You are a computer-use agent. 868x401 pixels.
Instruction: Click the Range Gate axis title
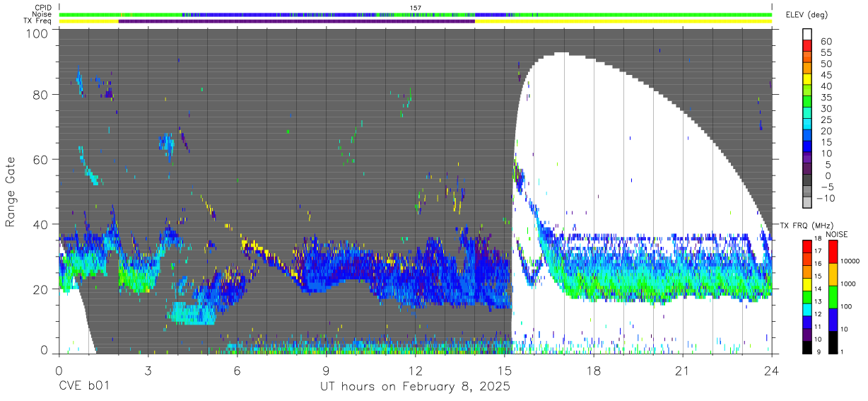(x=11, y=192)
